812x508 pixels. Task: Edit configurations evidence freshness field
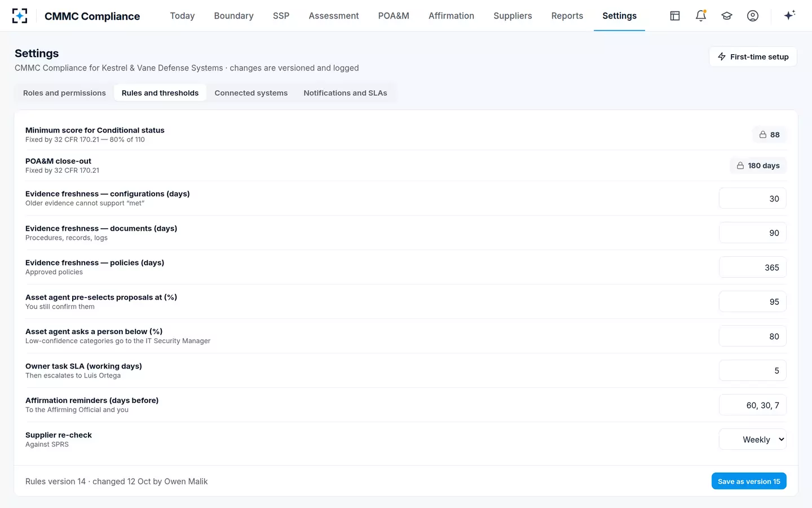point(753,199)
